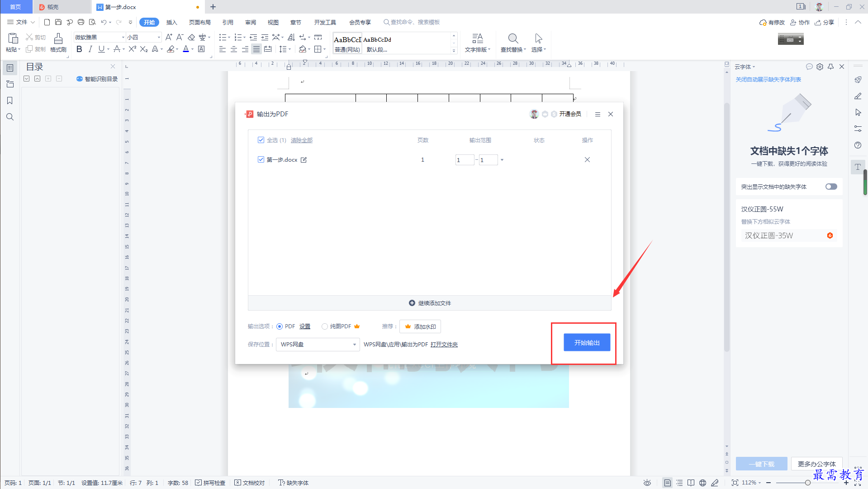Screen dimensions: 868x489
Task: Switch to the 插入 ribbon tab
Action: (x=171, y=22)
